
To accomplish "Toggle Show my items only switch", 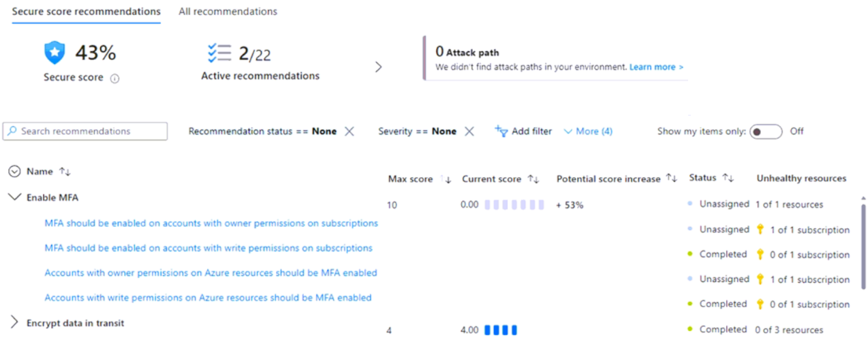I will pos(765,131).
